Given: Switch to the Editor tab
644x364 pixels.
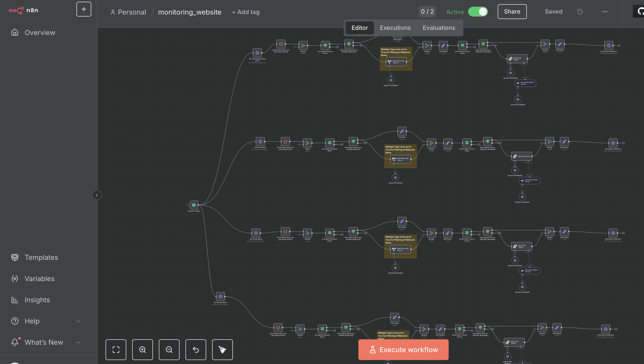Looking at the screenshot, I should [x=360, y=28].
